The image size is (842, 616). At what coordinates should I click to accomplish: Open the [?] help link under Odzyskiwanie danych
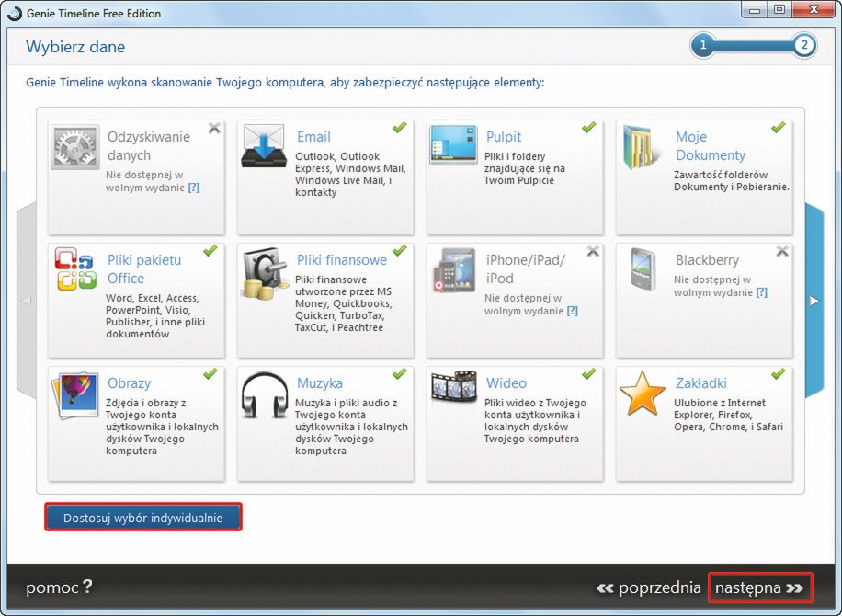194,188
